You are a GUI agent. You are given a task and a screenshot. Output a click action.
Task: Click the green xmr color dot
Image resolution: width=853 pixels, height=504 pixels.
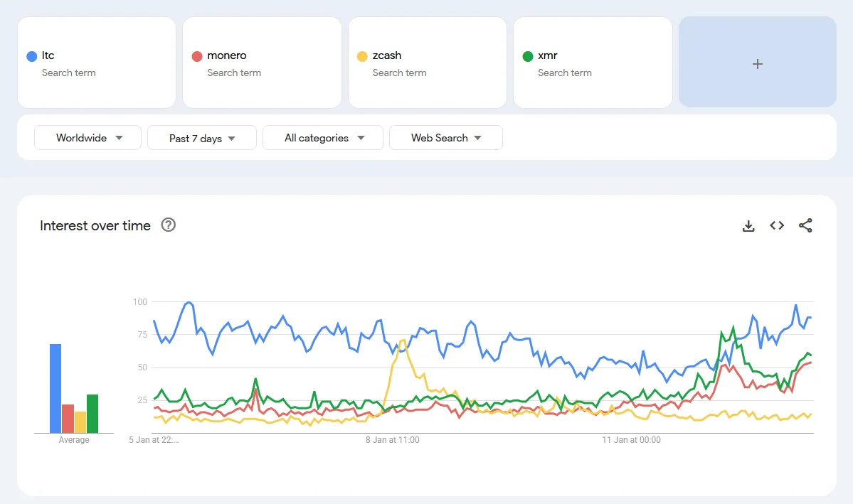(528, 56)
